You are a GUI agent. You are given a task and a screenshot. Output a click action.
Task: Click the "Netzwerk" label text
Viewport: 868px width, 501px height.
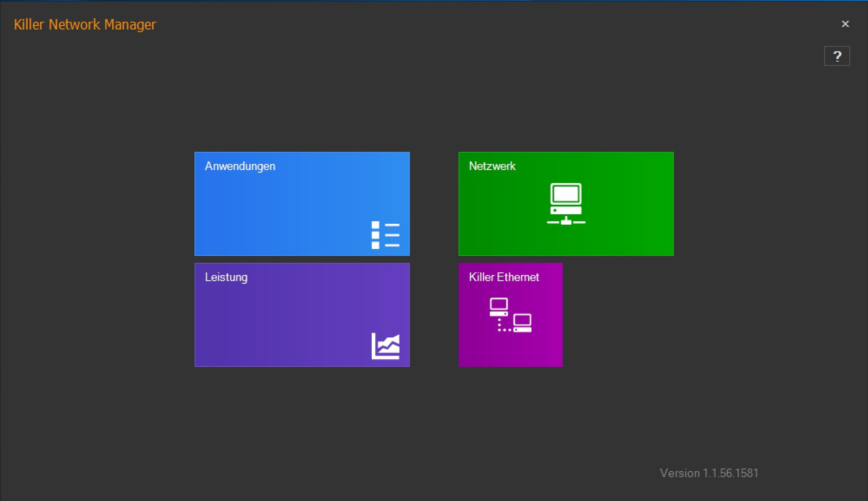492,166
